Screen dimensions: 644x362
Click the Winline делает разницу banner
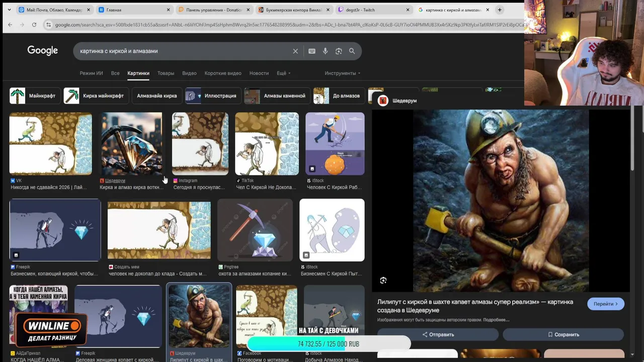coord(51,330)
